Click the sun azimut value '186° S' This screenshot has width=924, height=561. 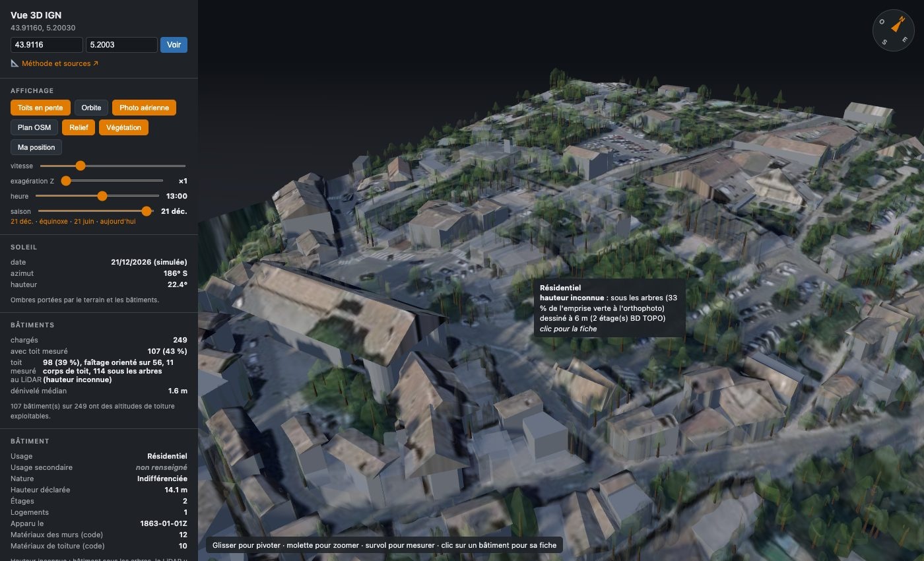[x=175, y=273]
